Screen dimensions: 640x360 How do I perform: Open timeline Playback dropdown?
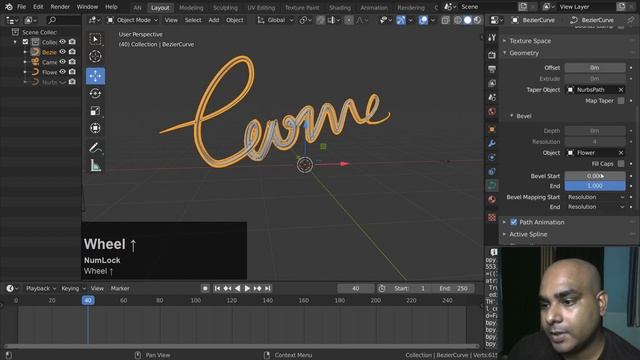click(x=41, y=288)
